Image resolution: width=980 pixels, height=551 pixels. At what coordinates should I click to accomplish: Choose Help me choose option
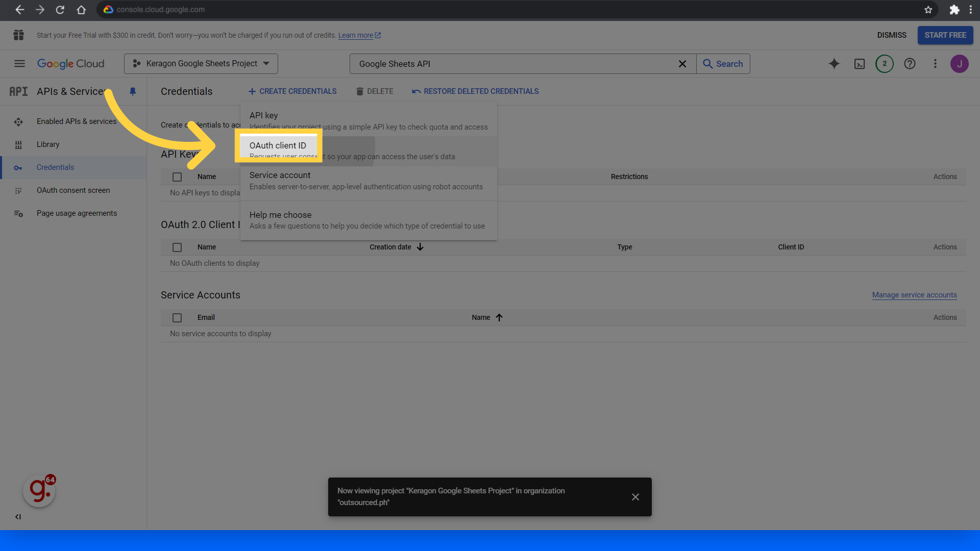pyautogui.click(x=369, y=220)
